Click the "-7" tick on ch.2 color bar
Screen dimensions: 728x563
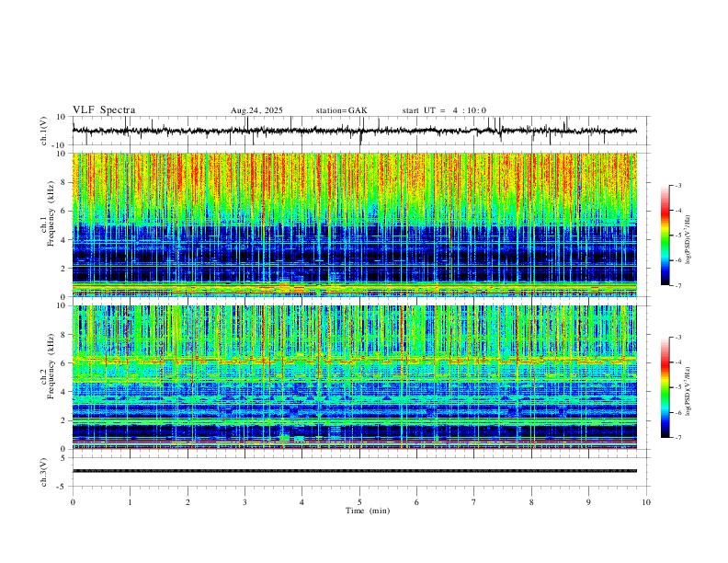[677, 438]
